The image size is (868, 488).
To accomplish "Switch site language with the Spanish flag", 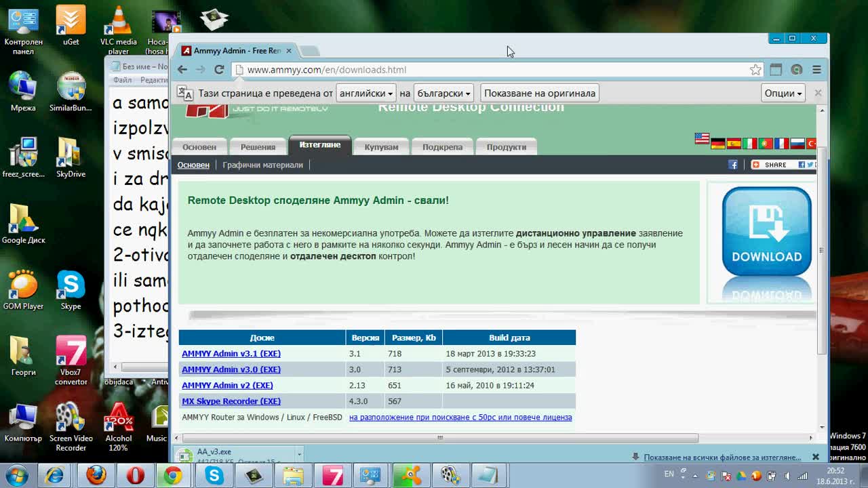I will coord(734,143).
